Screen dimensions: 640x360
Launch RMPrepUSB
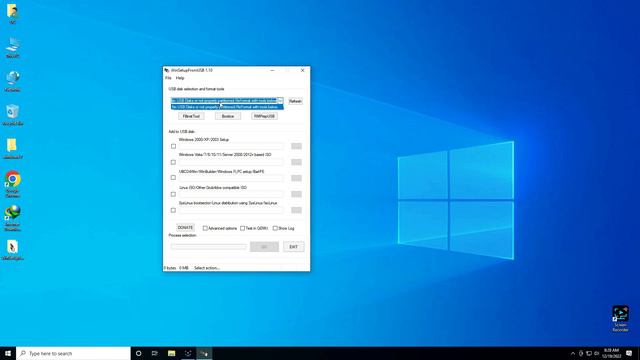coord(264,116)
